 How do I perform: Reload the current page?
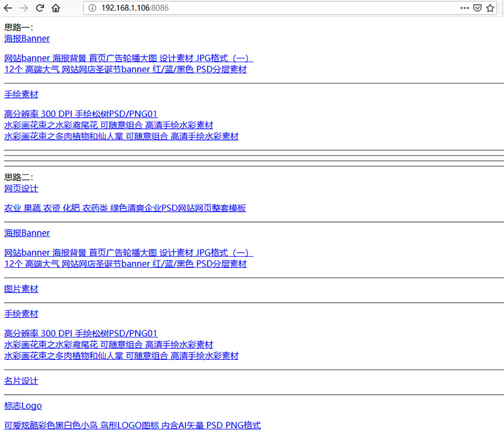(40, 8)
